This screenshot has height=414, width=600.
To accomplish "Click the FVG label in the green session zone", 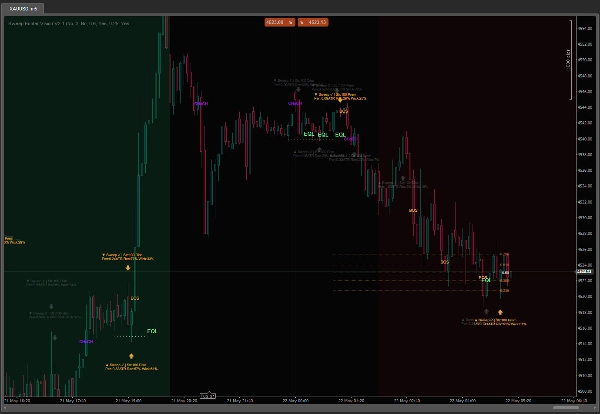I will 152,331.
